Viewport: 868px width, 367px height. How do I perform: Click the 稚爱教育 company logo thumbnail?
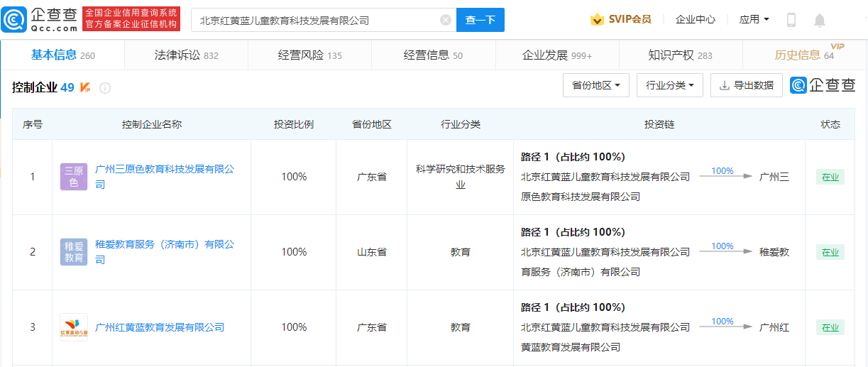coord(74,252)
